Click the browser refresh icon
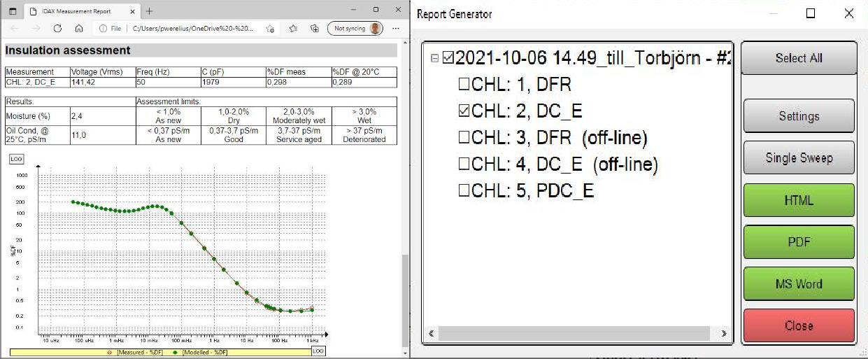Image resolution: width=868 pixels, height=359 pixels. click(x=58, y=29)
